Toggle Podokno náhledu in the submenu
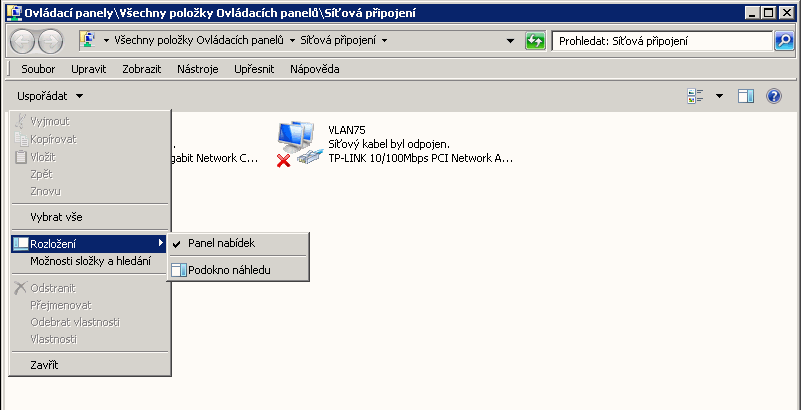This screenshot has height=410, width=801. point(228,269)
